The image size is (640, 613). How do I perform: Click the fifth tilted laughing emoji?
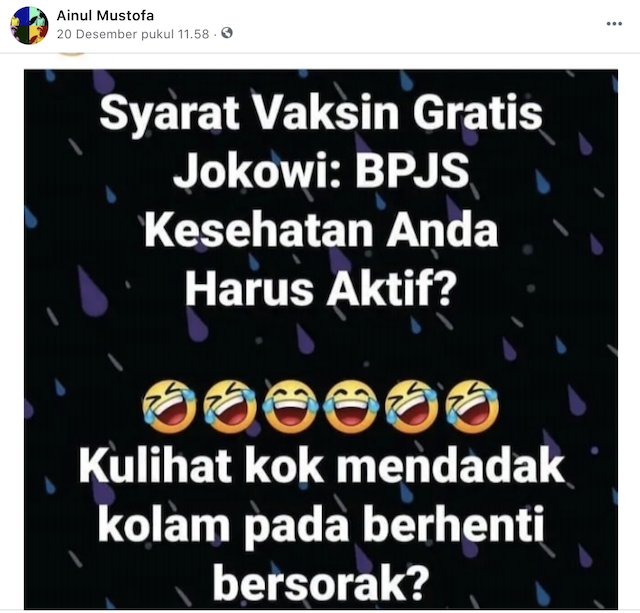point(411,406)
